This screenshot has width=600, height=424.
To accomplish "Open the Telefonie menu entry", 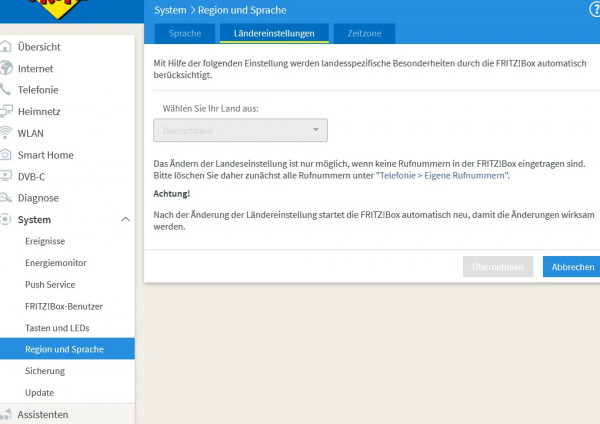I will 38,90.
